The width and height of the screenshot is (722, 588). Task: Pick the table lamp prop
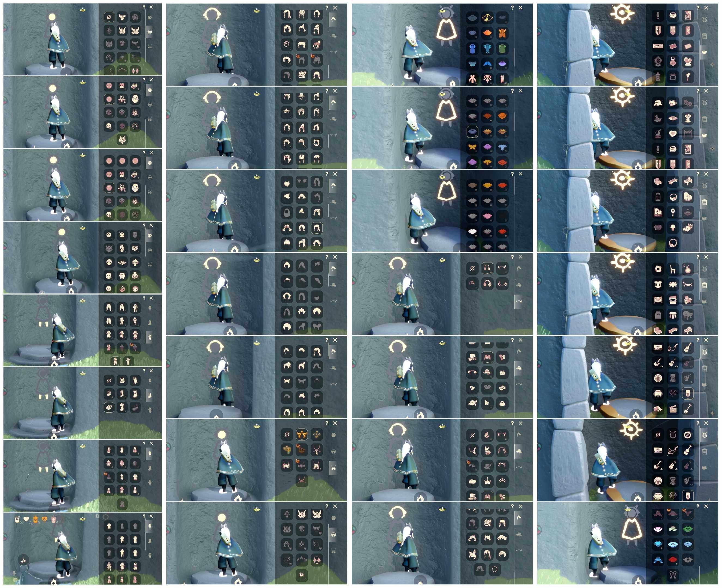tap(673, 228)
